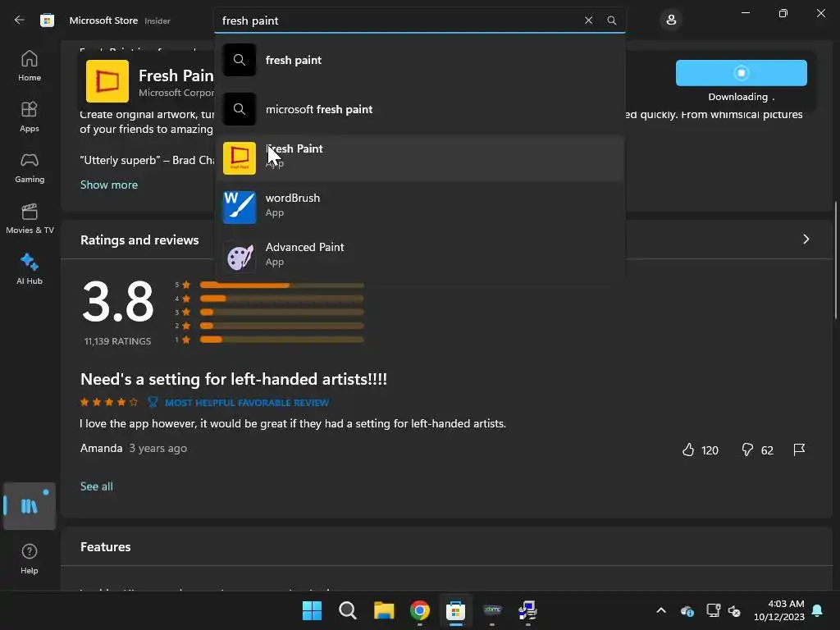Click Advanced Paint palette icon
Screen dimensions: 840x630
tap(239, 257)
